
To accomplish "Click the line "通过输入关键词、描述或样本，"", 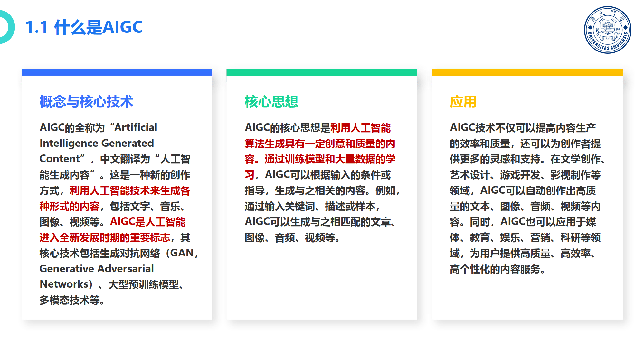I will (312, 206).
